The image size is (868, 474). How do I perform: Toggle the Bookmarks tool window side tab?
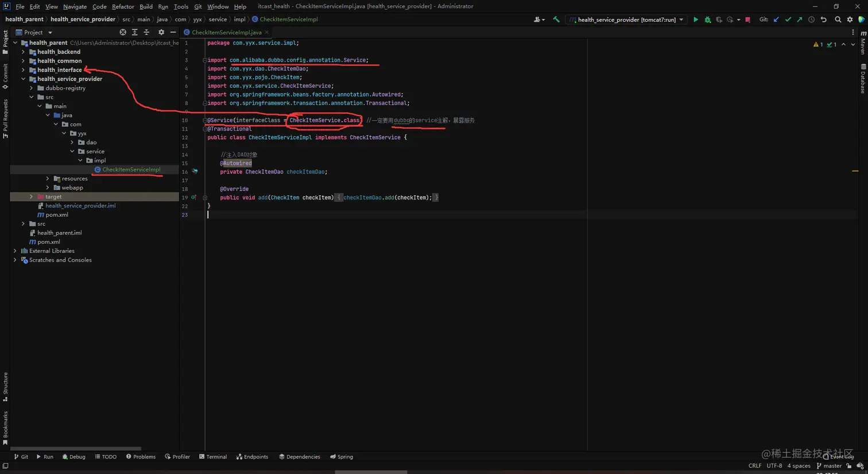point(5,428)
